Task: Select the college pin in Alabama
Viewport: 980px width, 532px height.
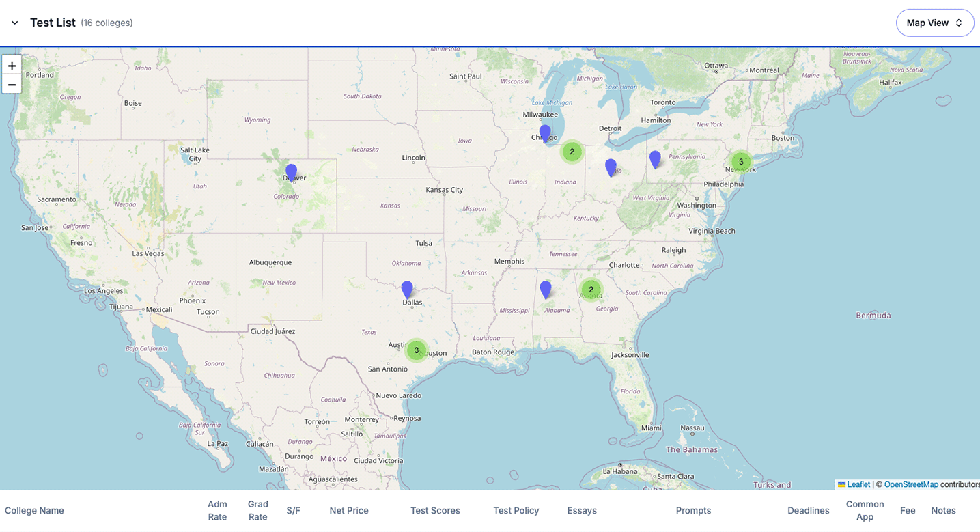Action: tap(546, 290)
